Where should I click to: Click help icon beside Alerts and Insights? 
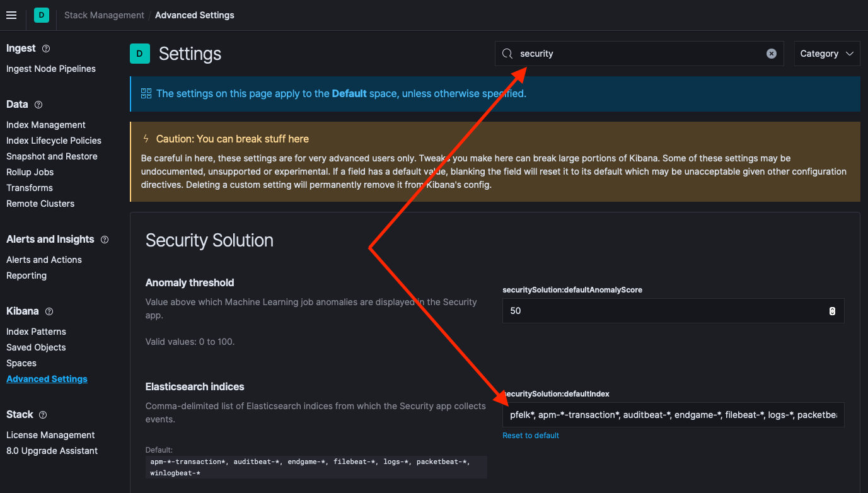[105, 240]
